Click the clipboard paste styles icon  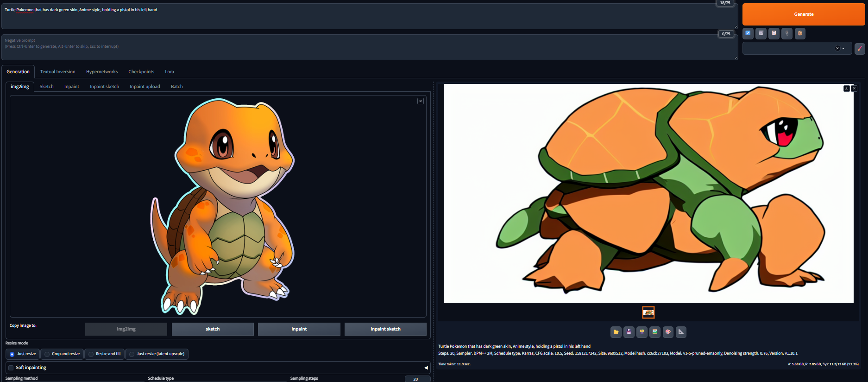tap(774, 33)
